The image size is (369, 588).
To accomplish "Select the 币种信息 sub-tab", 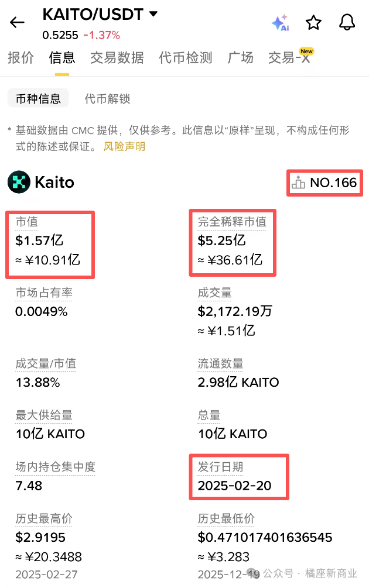I will point(38,99).
